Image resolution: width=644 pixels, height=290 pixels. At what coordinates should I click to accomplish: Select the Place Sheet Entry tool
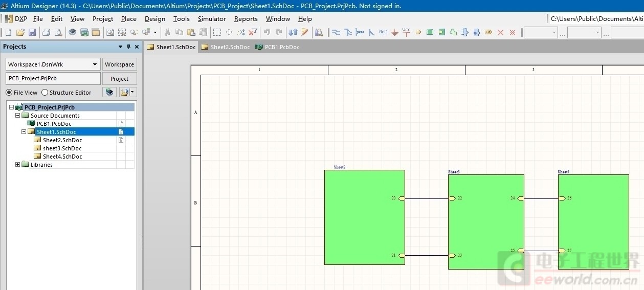(x=442, y=32)
